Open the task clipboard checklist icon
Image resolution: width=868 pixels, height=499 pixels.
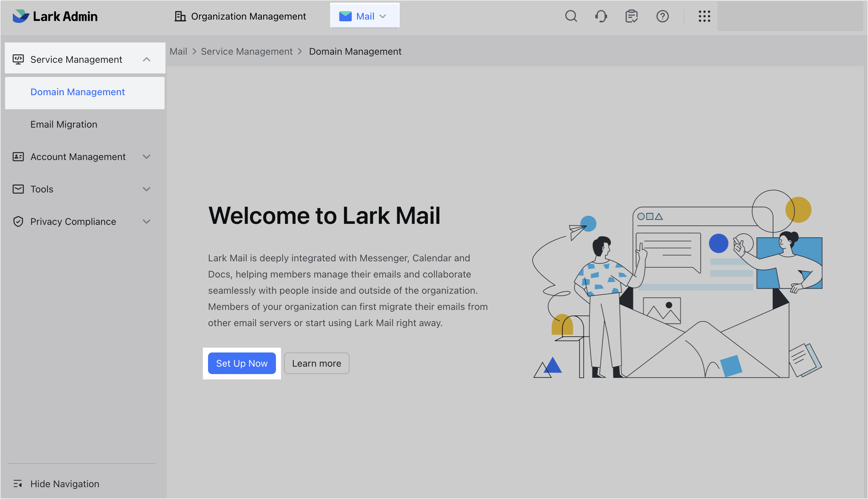pos(632,16)
